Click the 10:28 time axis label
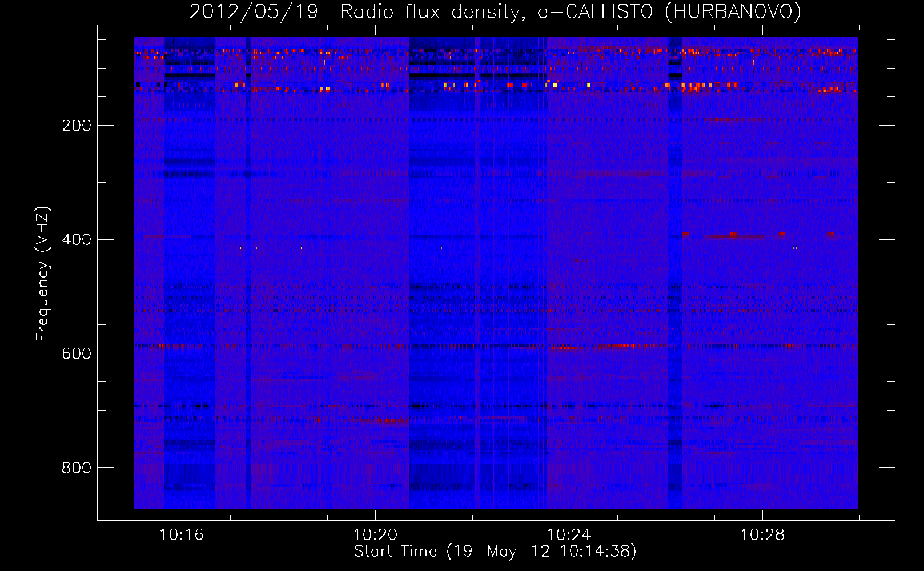 pyautogui.click(x=762, y=535)
